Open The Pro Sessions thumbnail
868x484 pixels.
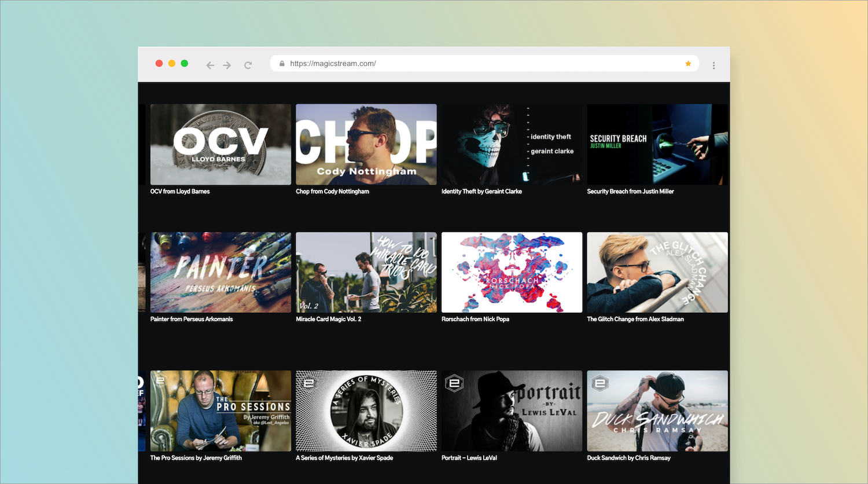tap(220, 410)
